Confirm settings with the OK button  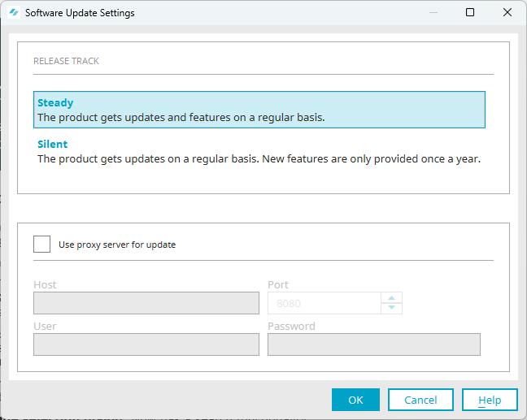click(x=355, y=400)
